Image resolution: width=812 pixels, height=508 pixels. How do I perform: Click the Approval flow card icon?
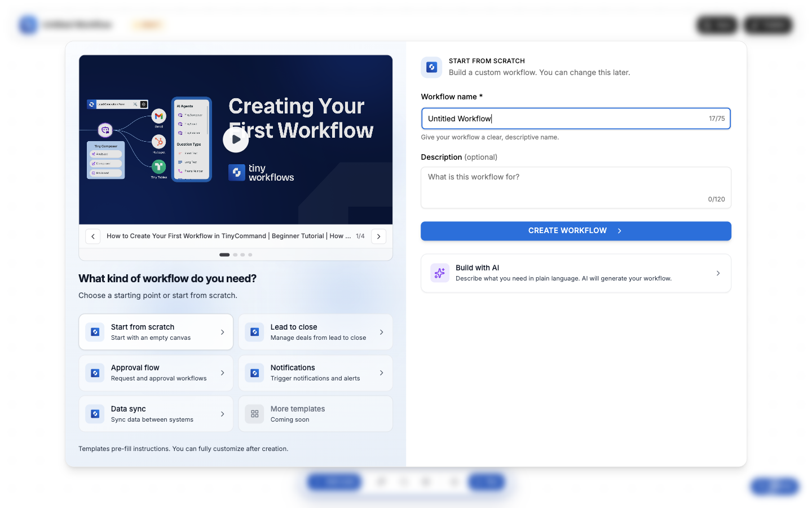[x=95, y=373]
